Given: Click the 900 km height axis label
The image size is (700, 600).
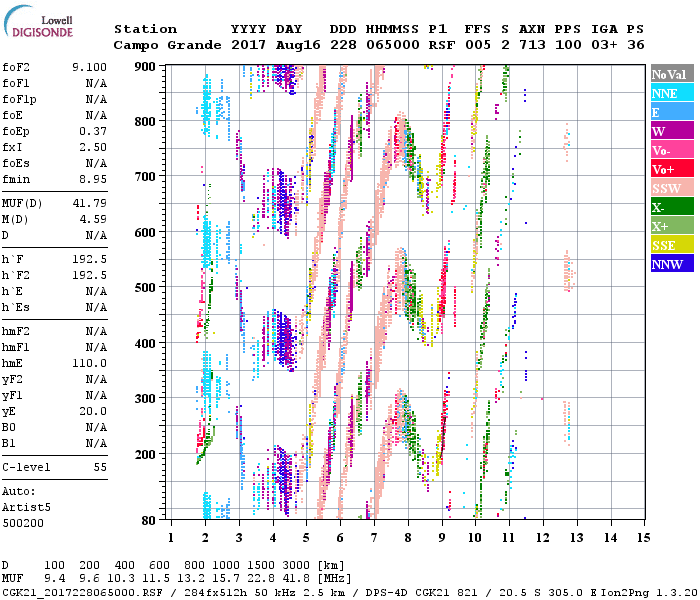Looking at the screenshot, I should click(x=146, y=66).
